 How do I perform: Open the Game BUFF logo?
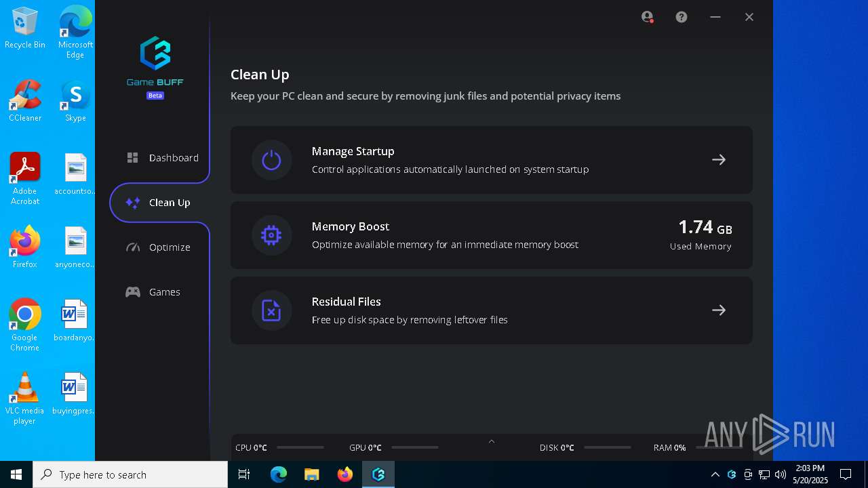tap(155, 61)
